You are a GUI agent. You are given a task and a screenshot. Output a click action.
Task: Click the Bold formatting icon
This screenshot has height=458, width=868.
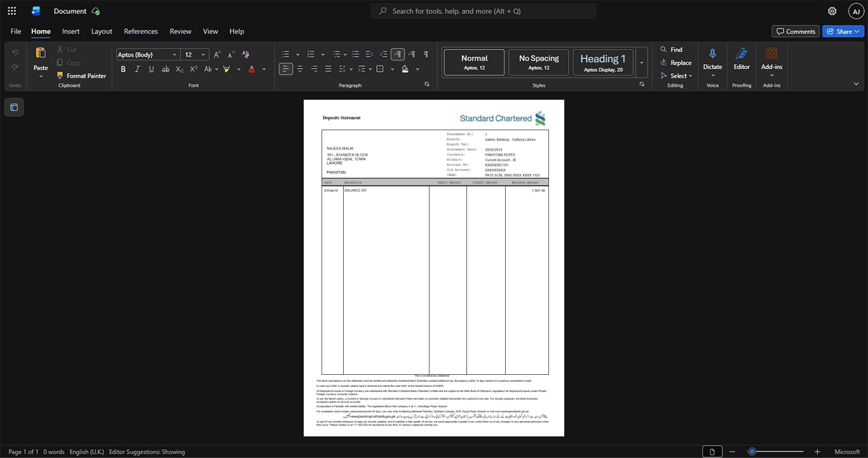click(123, 69)
